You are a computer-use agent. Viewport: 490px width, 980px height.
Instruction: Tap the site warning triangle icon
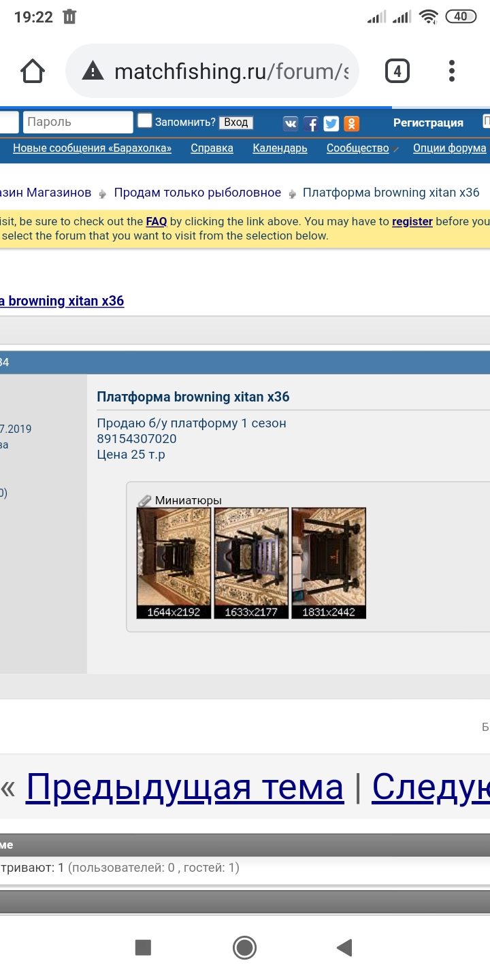pyautogui.click(x=93, y=71)
